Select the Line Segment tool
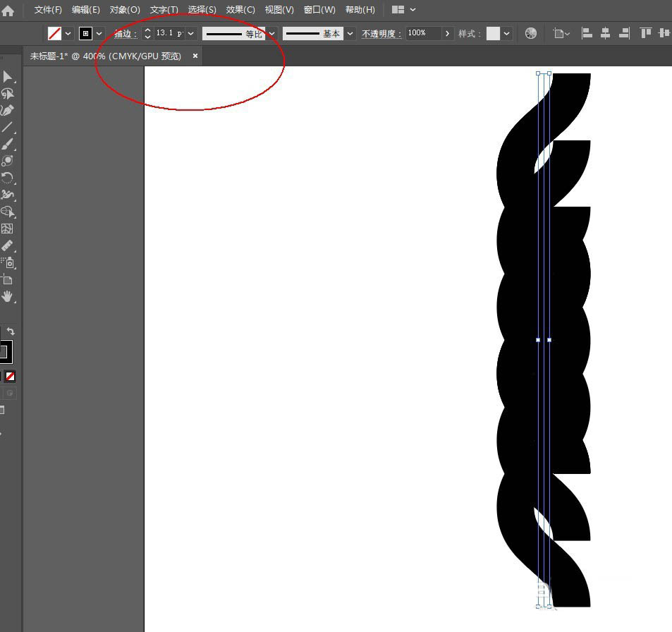672x632 pixels. click(x=7, y=127)
